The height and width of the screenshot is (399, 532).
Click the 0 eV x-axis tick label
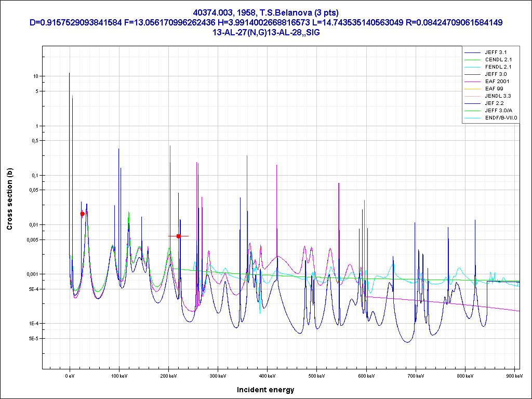pos(70,375)
